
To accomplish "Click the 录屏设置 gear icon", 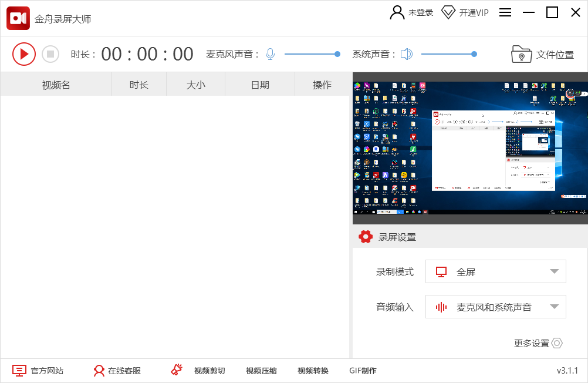I will click(366, 237).
